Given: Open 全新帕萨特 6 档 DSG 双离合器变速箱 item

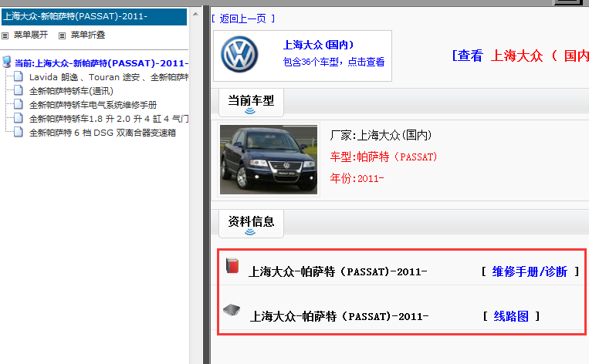Looking at the screenshot, I should pyautogui.click(x=103, y=133).
